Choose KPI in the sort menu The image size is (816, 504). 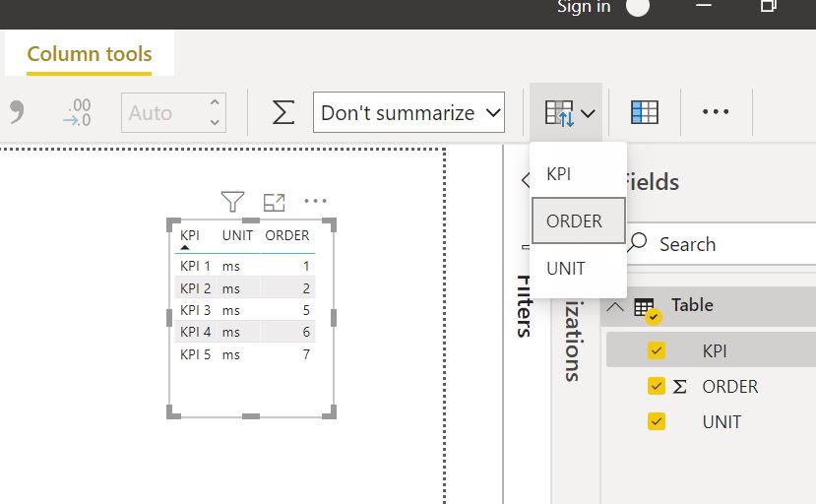(578, 174)
